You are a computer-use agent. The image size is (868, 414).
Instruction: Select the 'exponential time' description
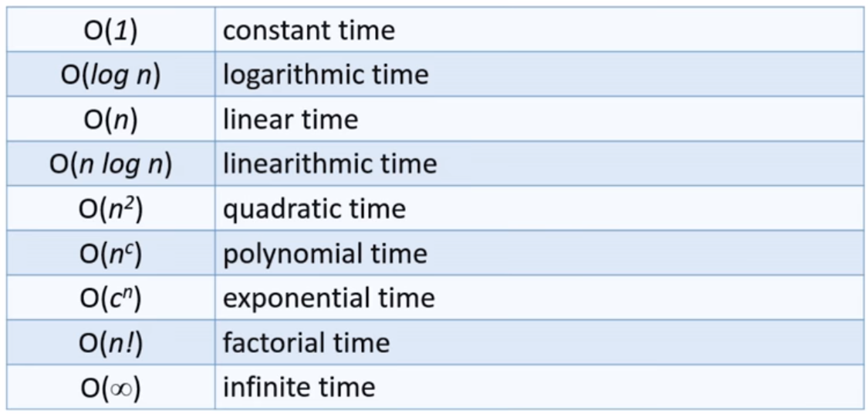[x=329, y=298]
